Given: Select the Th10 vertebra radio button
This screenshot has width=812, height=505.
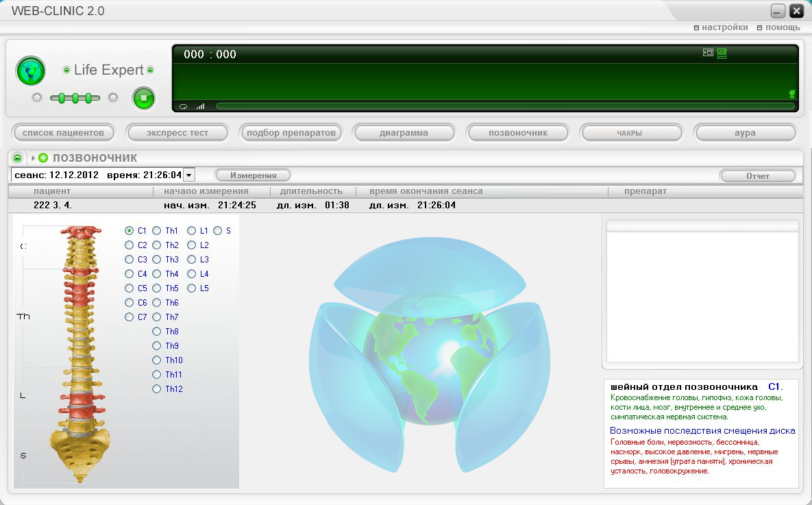Looking at the screenshot, I should click(157, 360).
